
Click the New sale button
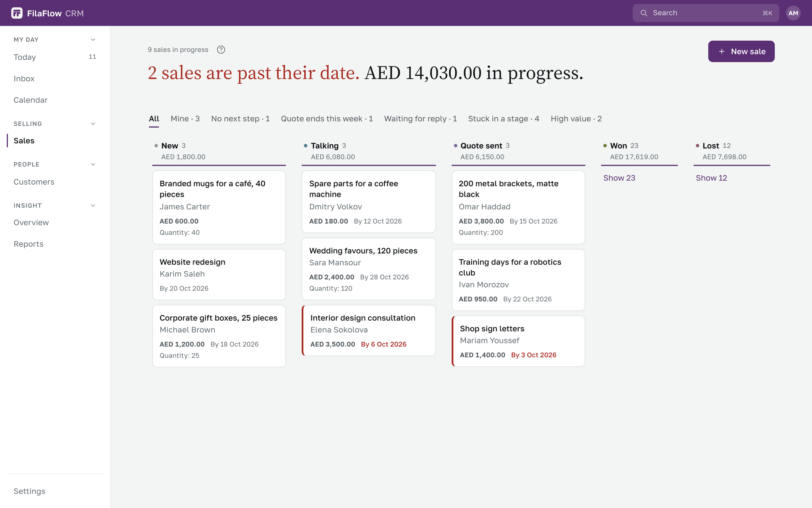click(x=741, y=51)
